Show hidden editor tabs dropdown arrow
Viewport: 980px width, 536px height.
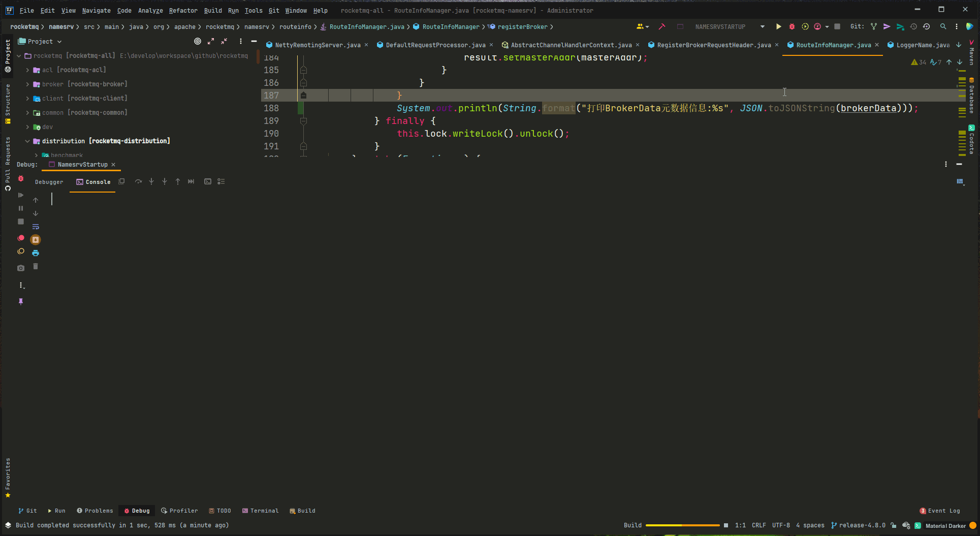(959, 45)
